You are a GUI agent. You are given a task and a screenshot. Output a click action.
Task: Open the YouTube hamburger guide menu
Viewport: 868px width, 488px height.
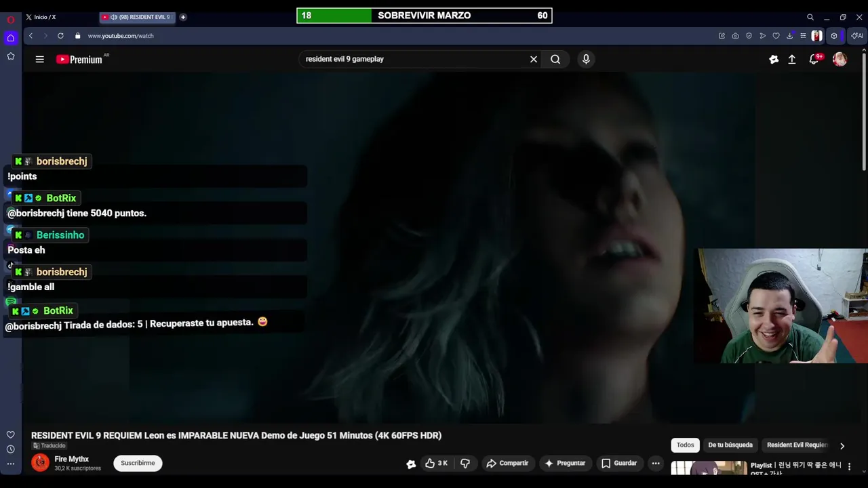tap(40, 60)
